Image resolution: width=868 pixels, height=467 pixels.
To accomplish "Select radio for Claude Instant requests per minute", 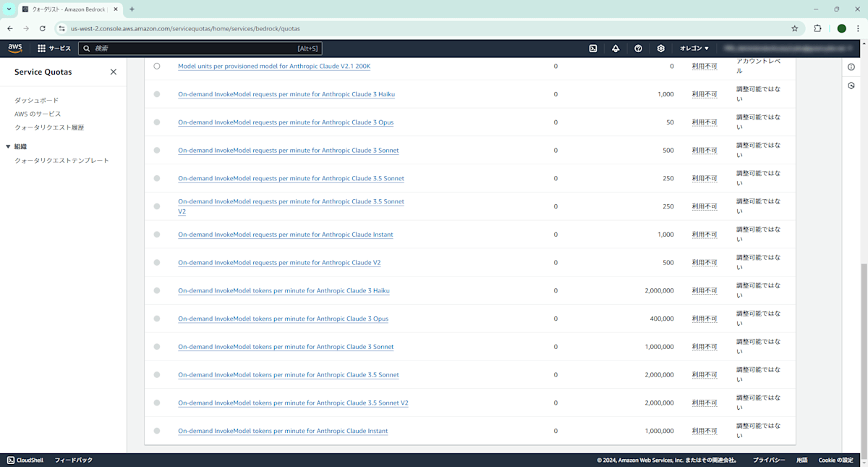I will (x=157, y=235).
